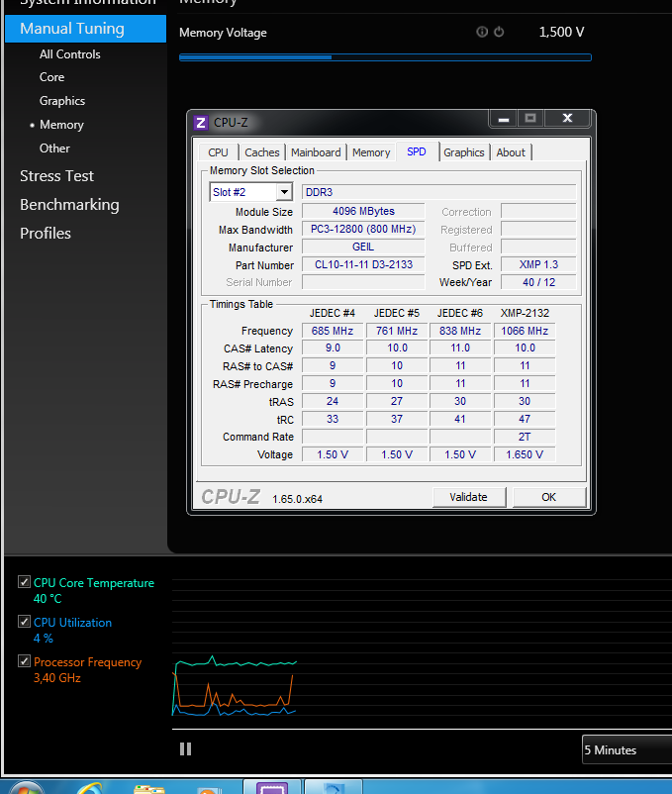Click the Validate button
The width and height of the screenshot is (672, 794).
coord(468,497)
